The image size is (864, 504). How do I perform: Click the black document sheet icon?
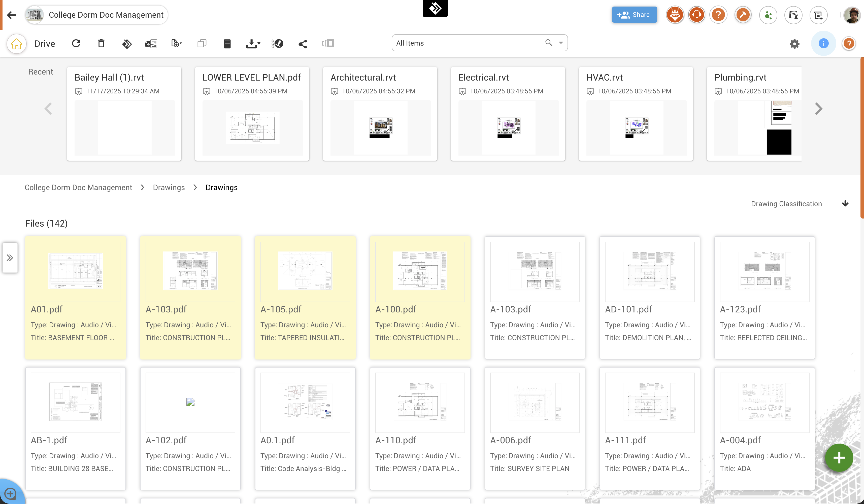[x=227, y=44]
